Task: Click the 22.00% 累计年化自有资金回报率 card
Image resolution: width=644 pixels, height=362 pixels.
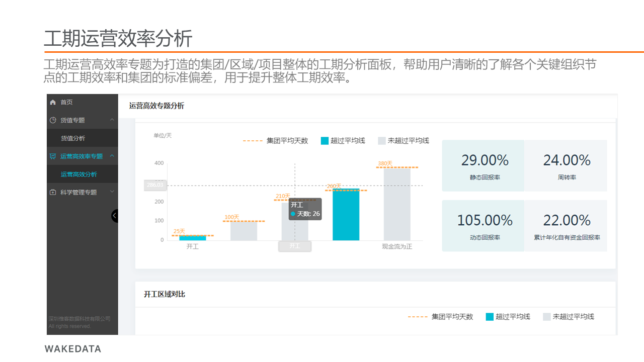Action: tap(566, 226)
